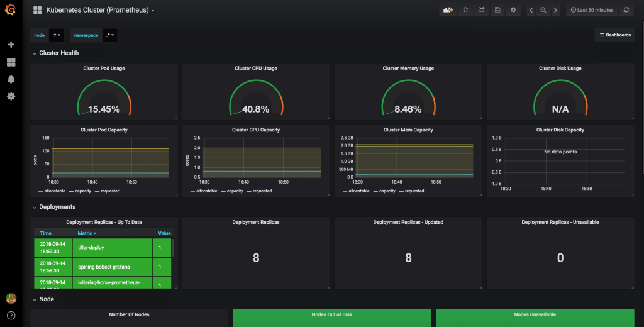Open the Help question mark icon

pyautogui.click(x=11, y=316)
